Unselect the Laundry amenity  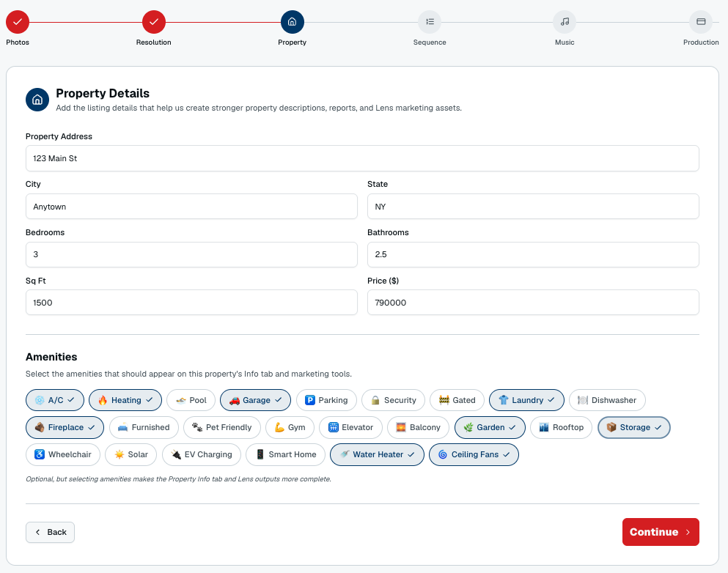[x=526, y=400]
